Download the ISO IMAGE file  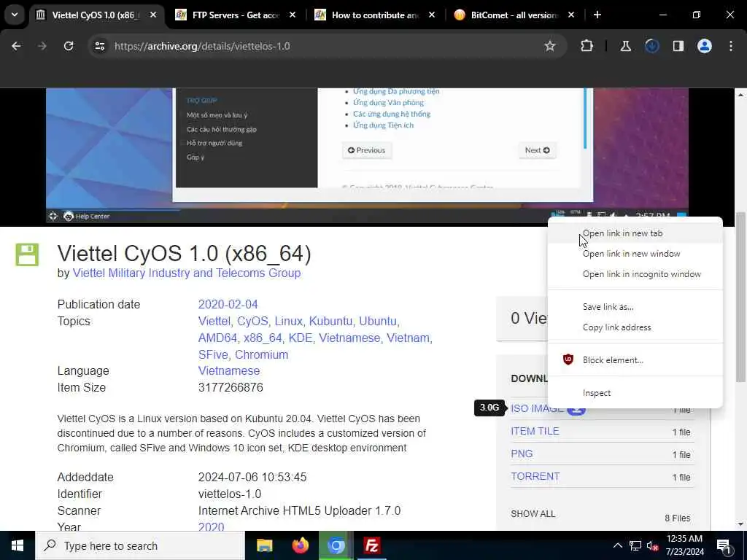[536, 409]
